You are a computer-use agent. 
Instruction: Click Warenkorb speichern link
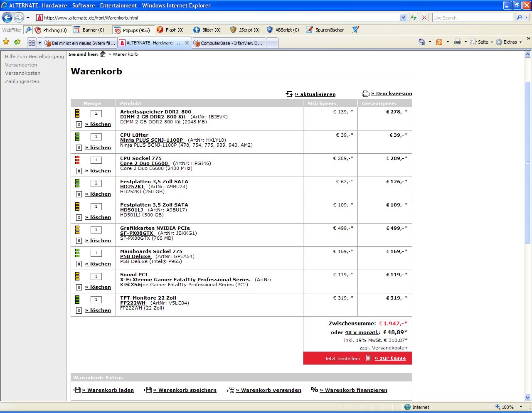185,390
